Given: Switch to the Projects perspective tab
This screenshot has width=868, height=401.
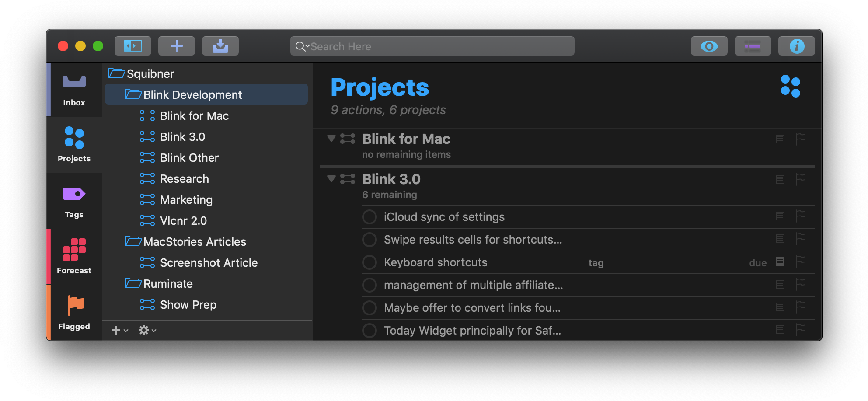Looking at the screenshot, I should coord(74,145).
